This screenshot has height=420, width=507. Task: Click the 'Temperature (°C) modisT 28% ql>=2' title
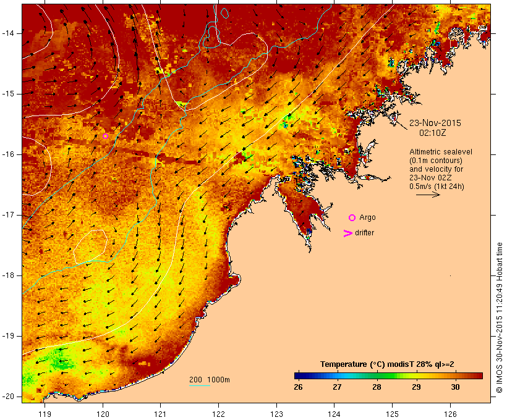pos(387,364)
